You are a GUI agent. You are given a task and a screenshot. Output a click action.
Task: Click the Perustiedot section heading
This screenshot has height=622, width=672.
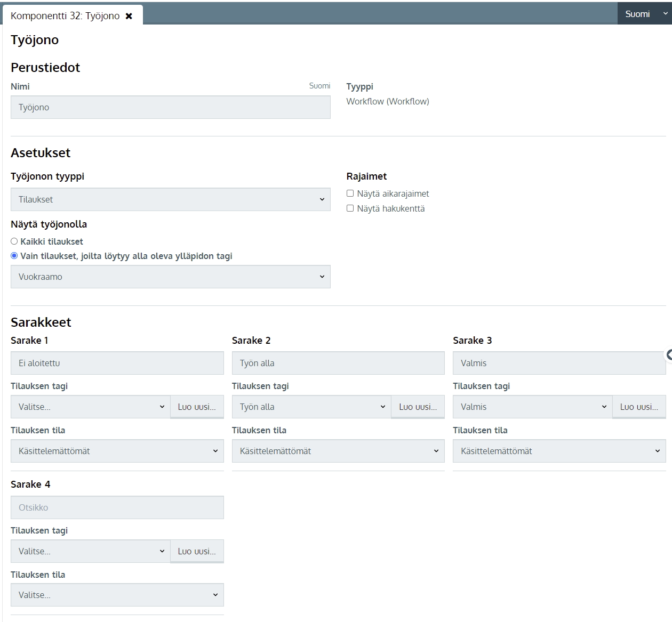(45, 67)
